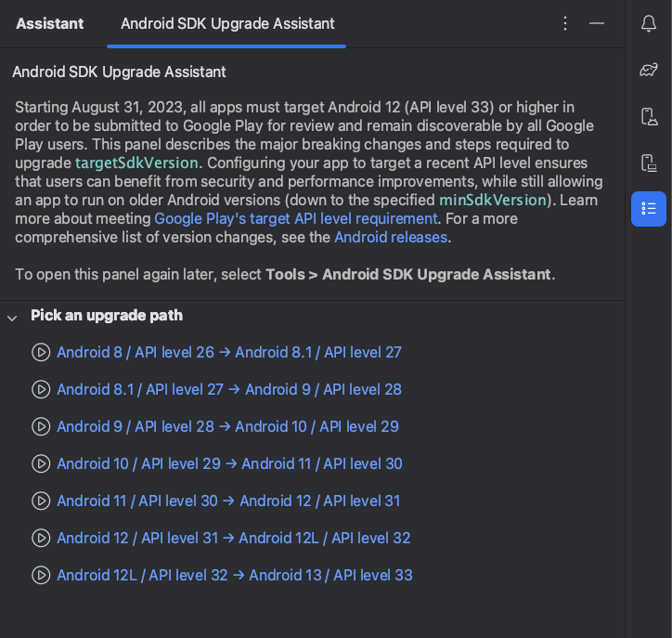
Task: Click run icon beside Android 10 to 11
Action: (x=41, y=464)
